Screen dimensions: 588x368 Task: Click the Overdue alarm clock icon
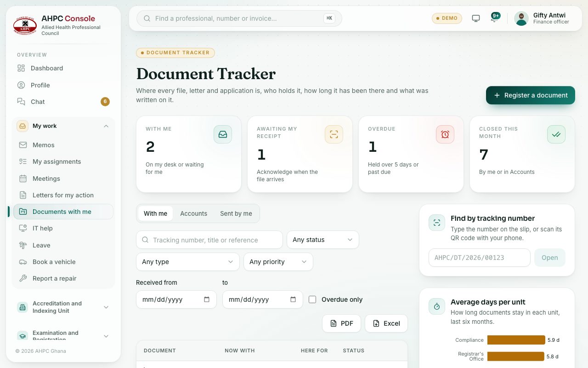coord(445,134)
